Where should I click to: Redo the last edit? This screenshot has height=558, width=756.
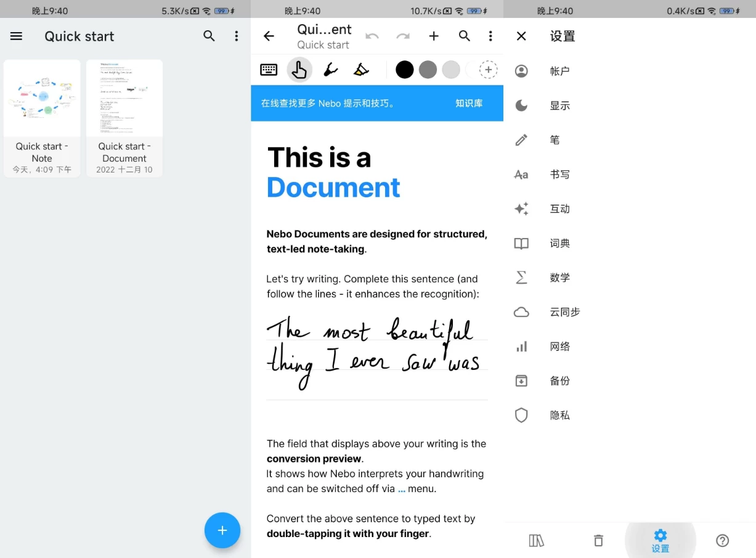[403, 36]
